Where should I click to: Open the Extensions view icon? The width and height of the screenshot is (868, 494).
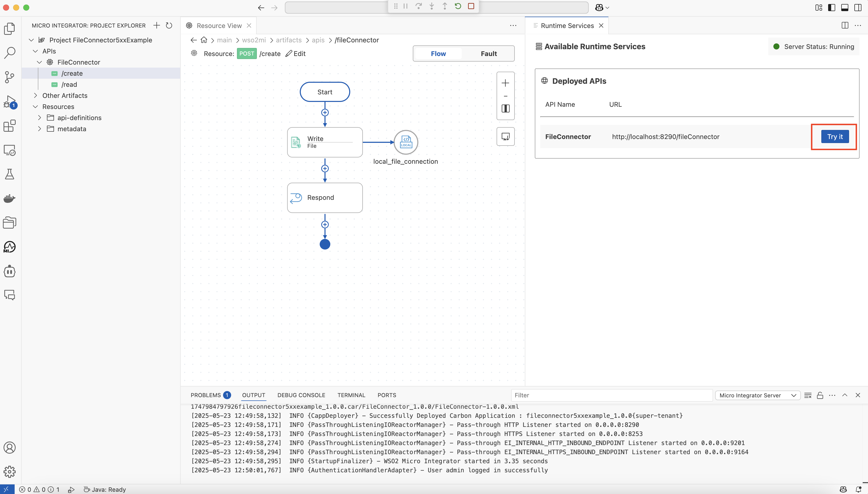[10, 126]
